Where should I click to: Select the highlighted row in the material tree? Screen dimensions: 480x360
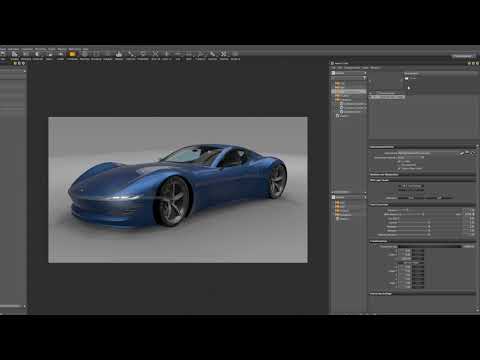[350, 91]
